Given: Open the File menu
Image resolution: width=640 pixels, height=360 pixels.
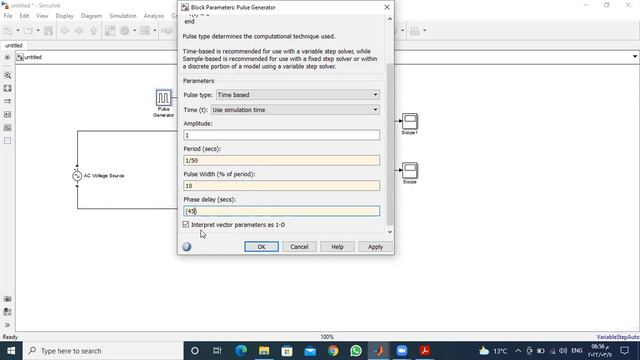Looking at the screenshot, I should (8, 16).
